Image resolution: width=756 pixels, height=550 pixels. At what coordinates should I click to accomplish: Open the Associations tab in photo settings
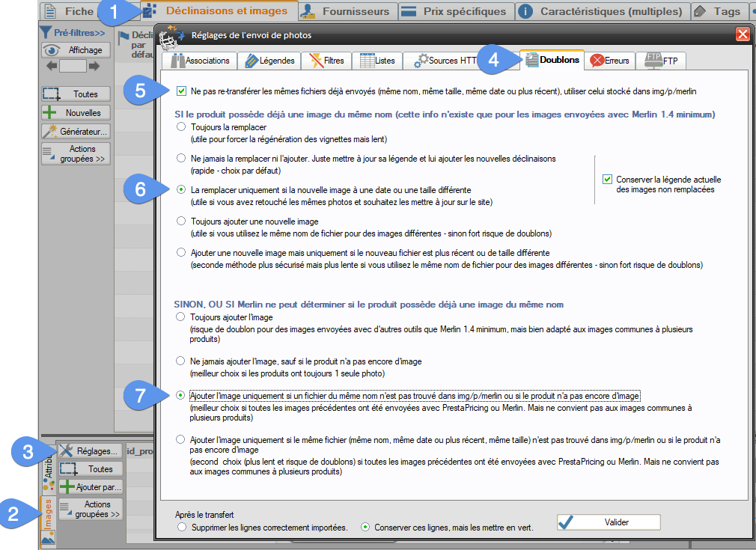[199, 61]
